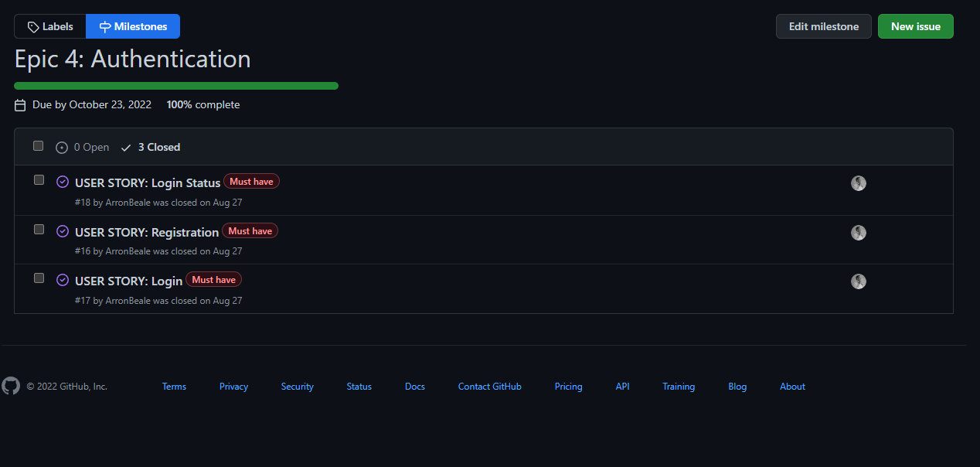Open Security footer link

coord(298,387)
